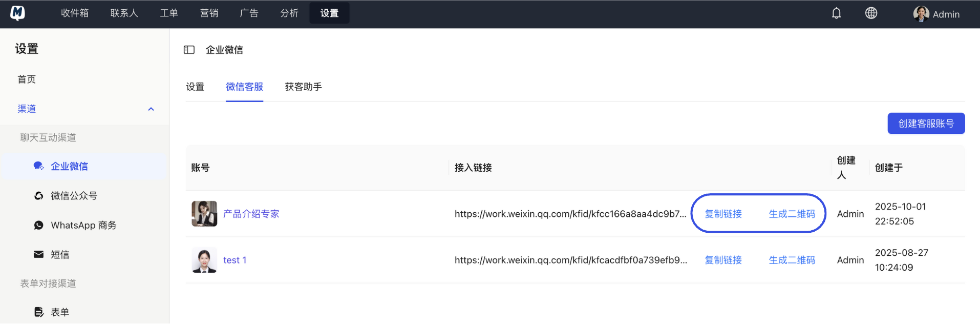Image resolution: width=980 pixels, height=324 pixels.
Task: Click the Admin profile avatar
Action: pos(921,14)
